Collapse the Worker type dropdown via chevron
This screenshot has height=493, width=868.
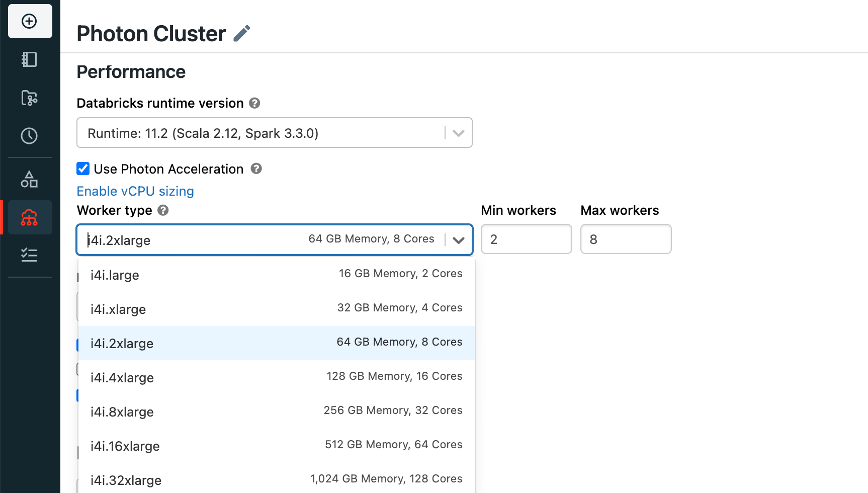point(458,240)
